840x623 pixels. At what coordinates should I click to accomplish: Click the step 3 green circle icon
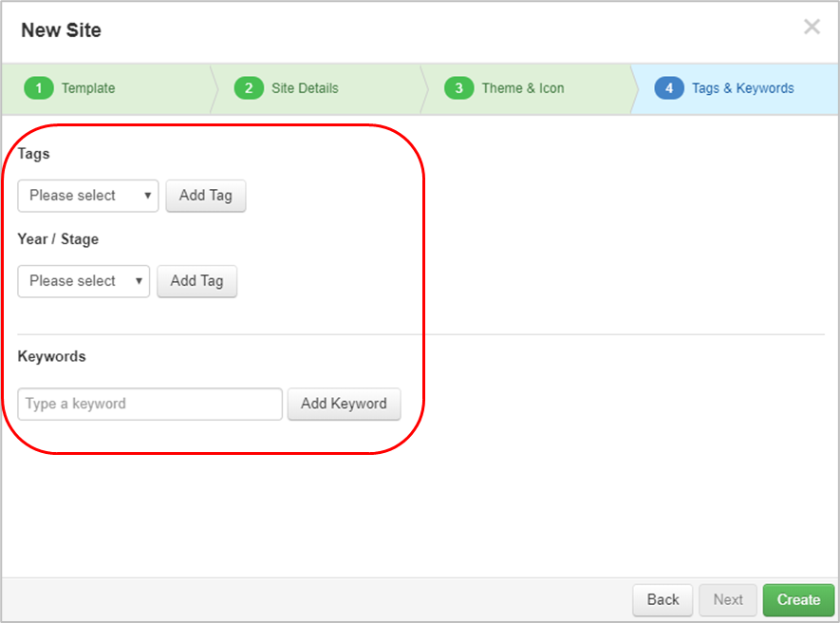(x=459, y=88)
